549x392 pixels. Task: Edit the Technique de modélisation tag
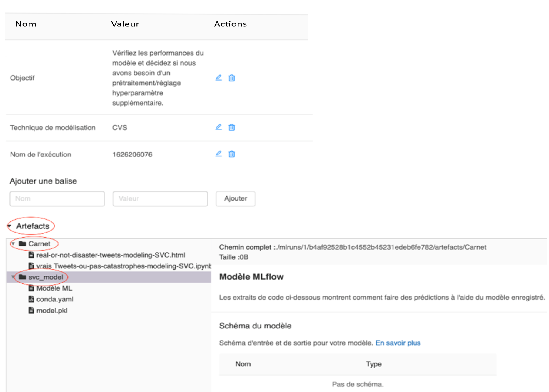click(x=218, y=127)
